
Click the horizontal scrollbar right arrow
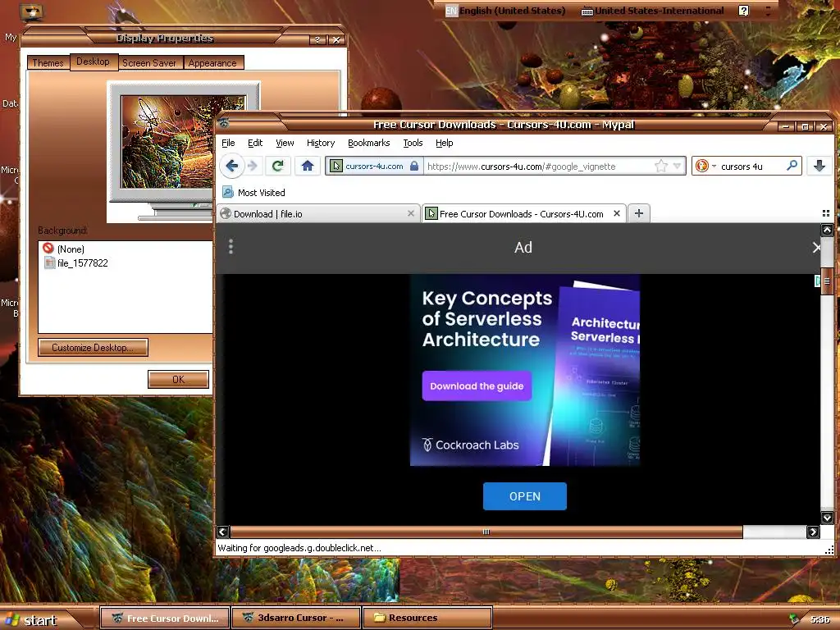813,532
